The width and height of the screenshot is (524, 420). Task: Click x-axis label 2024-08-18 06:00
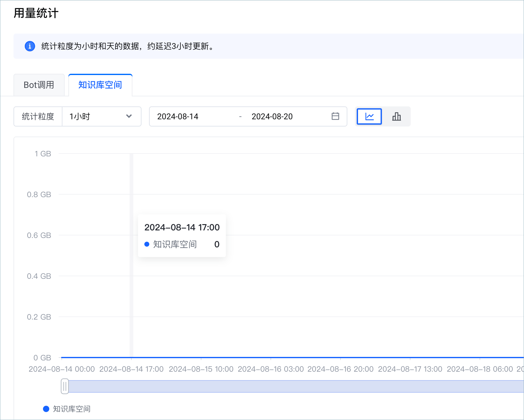[x=480, y=369]
